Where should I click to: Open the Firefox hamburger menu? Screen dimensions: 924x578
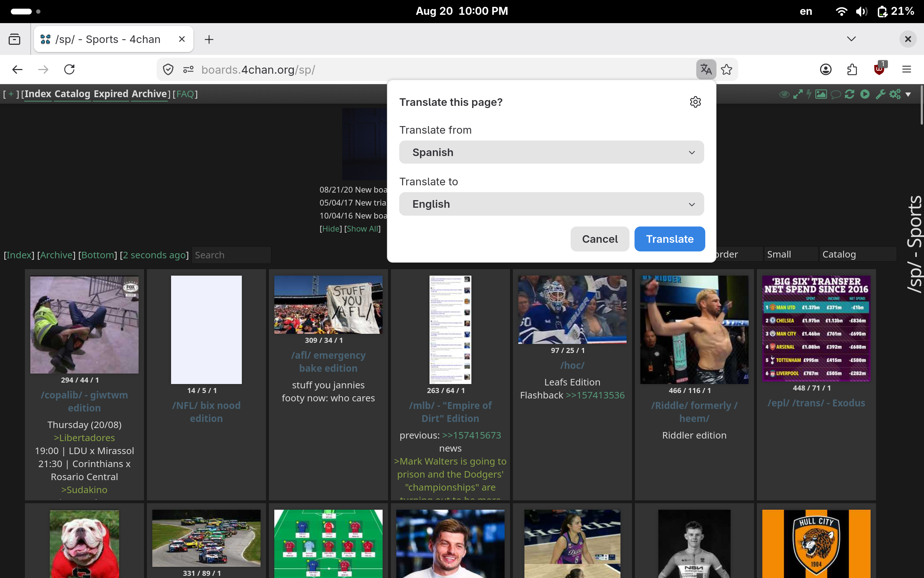(907, 70)
